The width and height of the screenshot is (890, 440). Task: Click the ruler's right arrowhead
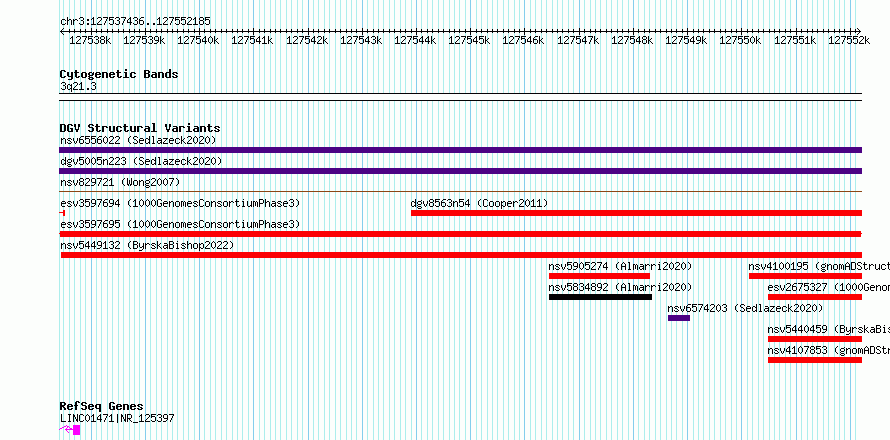[x=858, y=31]
